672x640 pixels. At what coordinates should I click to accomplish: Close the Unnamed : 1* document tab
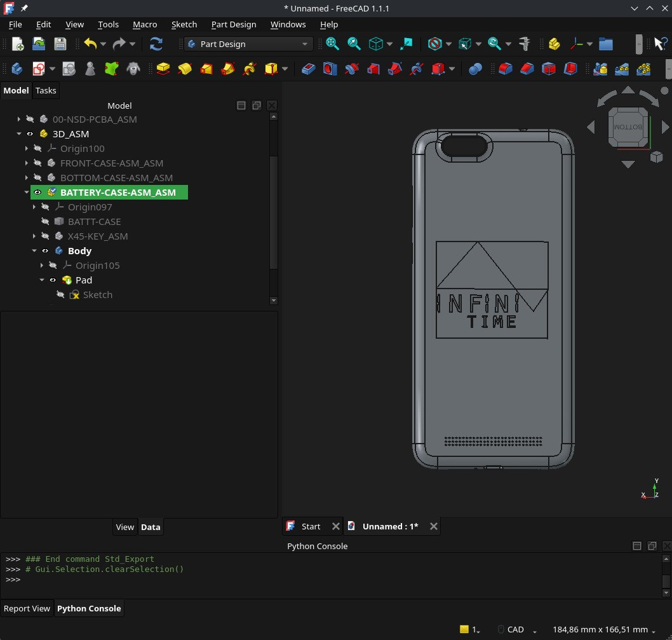434,526
